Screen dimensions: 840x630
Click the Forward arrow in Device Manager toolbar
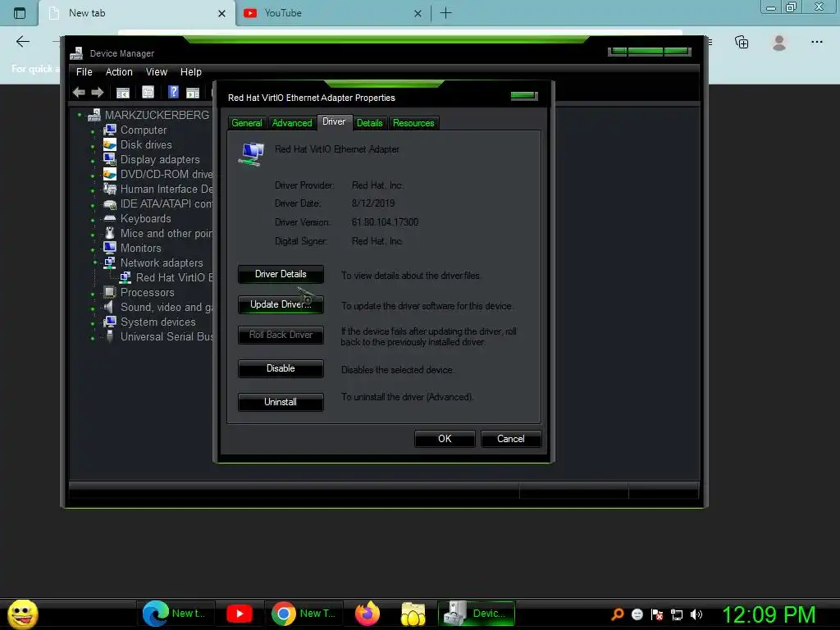(98, 92)
